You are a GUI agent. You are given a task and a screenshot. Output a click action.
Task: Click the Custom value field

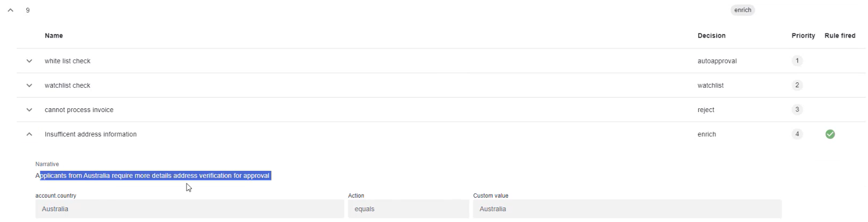(x=627, y=209)
